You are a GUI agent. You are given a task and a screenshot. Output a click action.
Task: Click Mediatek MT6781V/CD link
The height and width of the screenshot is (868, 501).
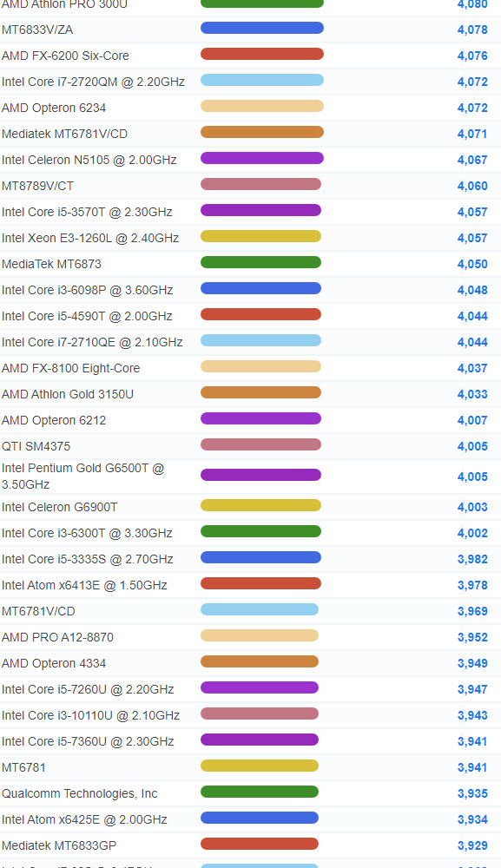[x=64, y=134]
